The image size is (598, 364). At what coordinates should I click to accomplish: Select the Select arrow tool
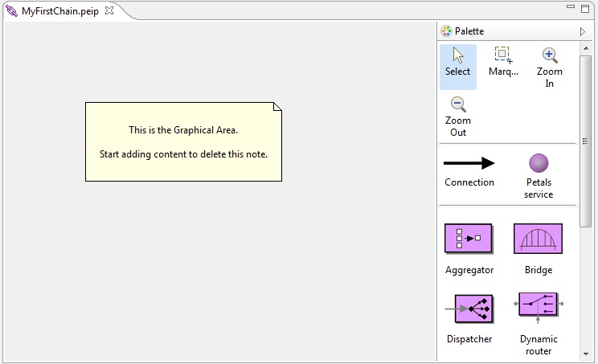[x=457, y=63]
